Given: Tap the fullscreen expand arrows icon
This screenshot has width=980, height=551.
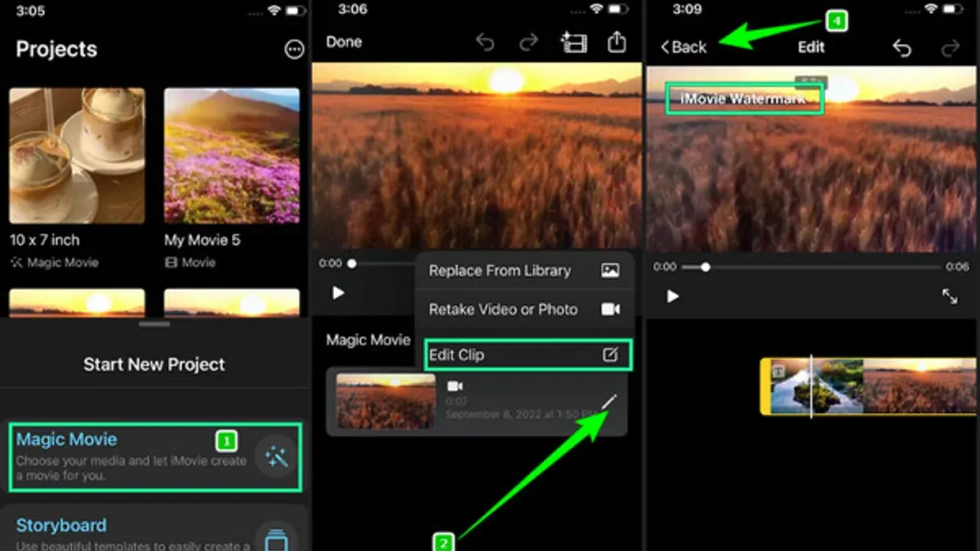Looking at the screenshot, I should [950, 296].
